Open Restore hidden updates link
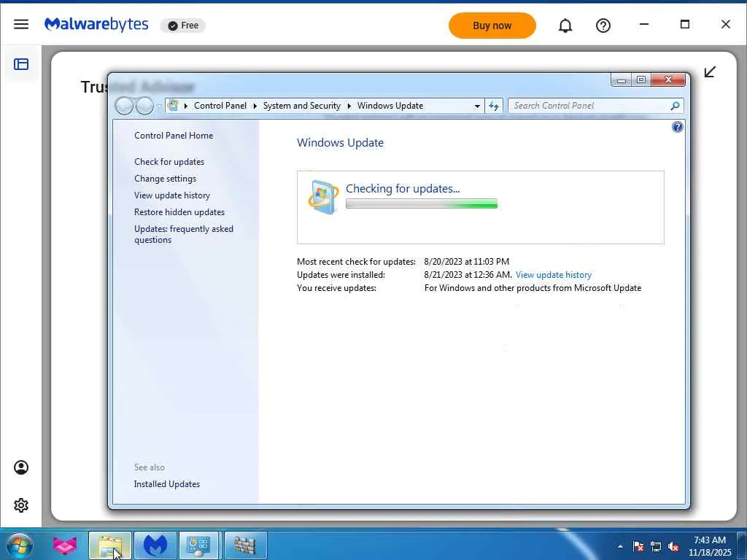This screenshot has height=560, width=747. [x=179, y=212]
